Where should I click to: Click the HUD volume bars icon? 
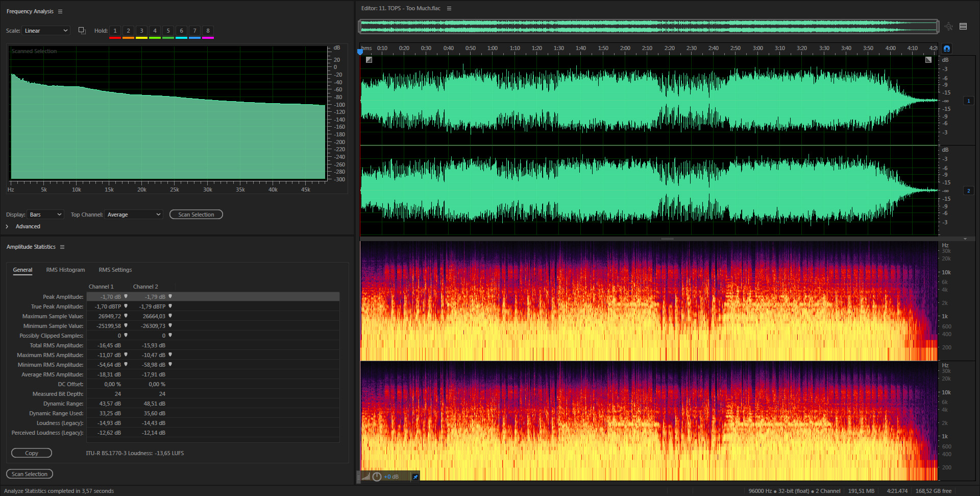pos(365,477)
